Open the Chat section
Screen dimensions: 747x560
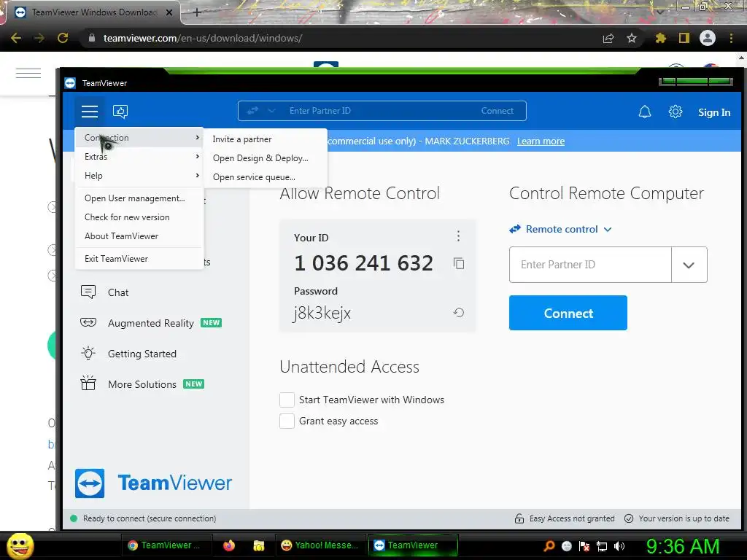118,292
